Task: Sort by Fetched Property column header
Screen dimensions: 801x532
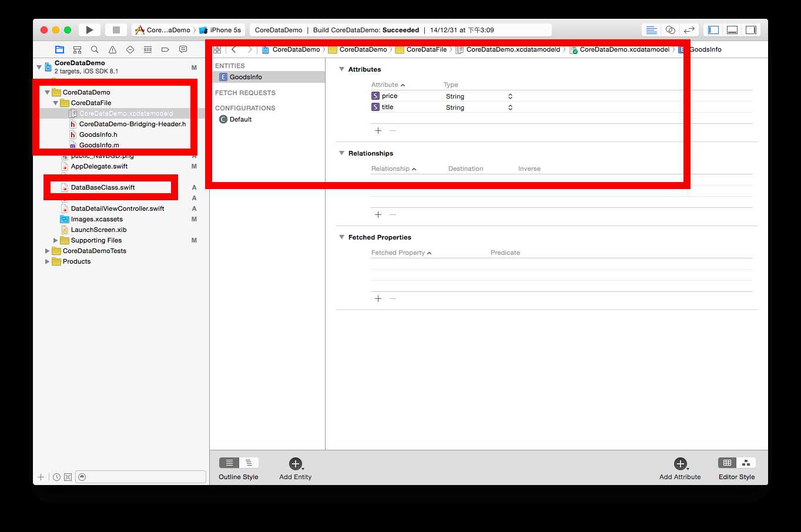Action: (401, 253)
